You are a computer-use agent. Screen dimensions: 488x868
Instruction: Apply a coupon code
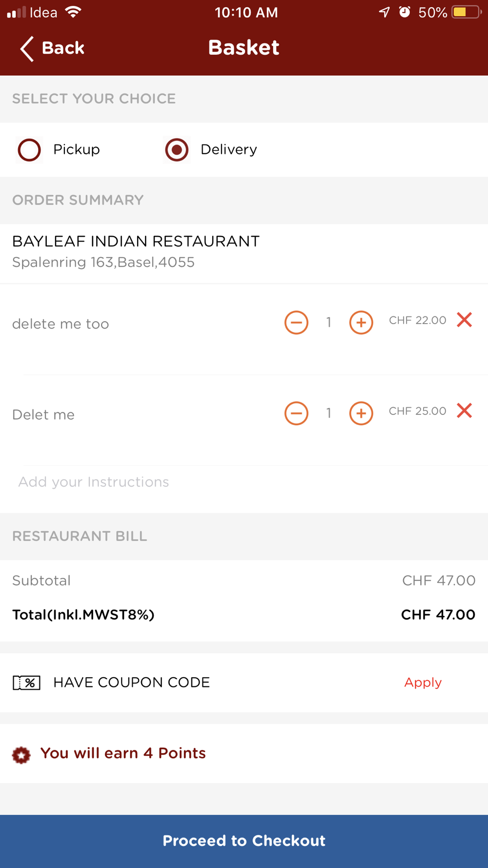click(423, 682)
